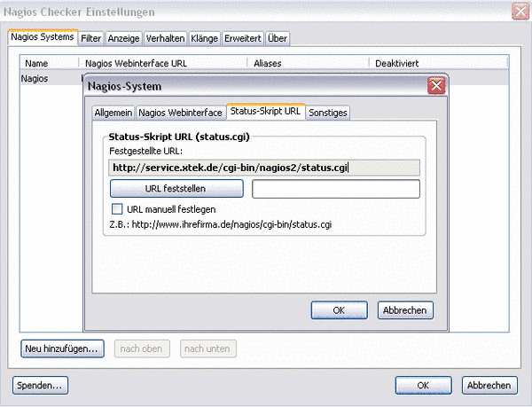Screen dimensions: 532x407
Task: Switch to the Allgemein tab
Action: click(113, 113)
